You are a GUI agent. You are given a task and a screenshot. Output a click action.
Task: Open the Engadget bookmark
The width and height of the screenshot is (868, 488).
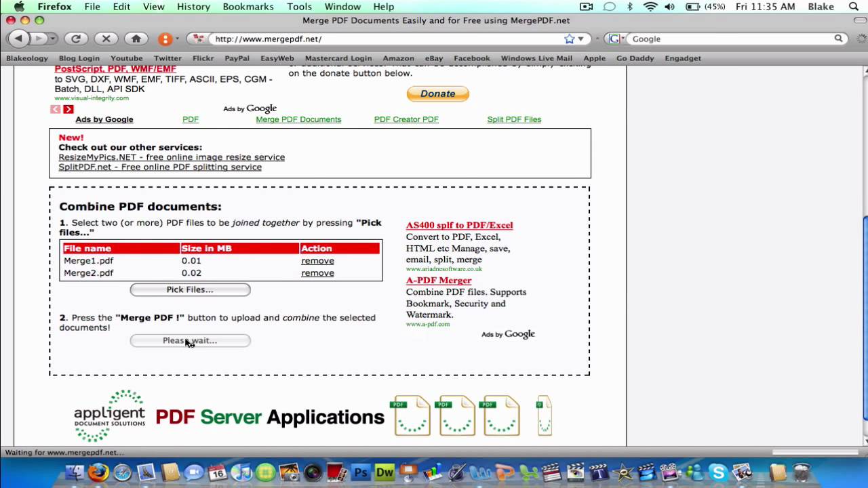click(x=683, y=58)
